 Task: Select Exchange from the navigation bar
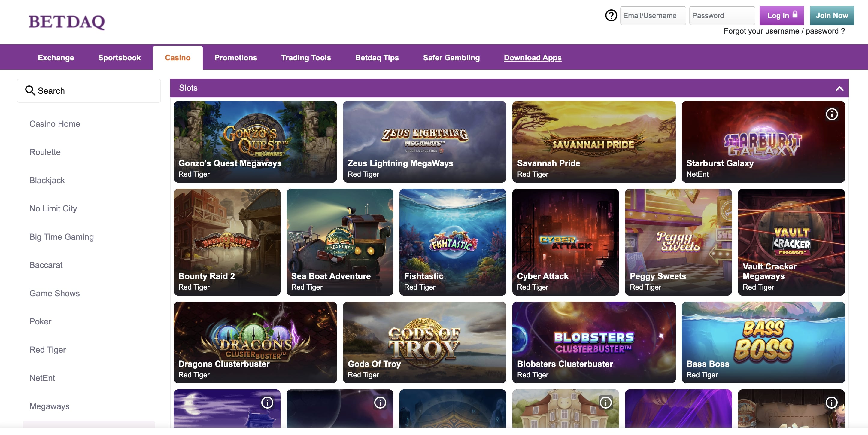[56, 57]
